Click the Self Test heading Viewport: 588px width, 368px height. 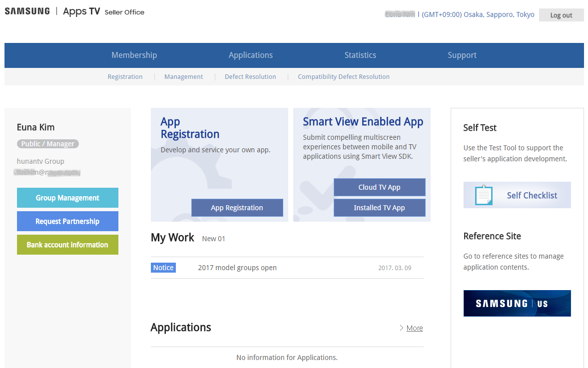tap(480, 128)
